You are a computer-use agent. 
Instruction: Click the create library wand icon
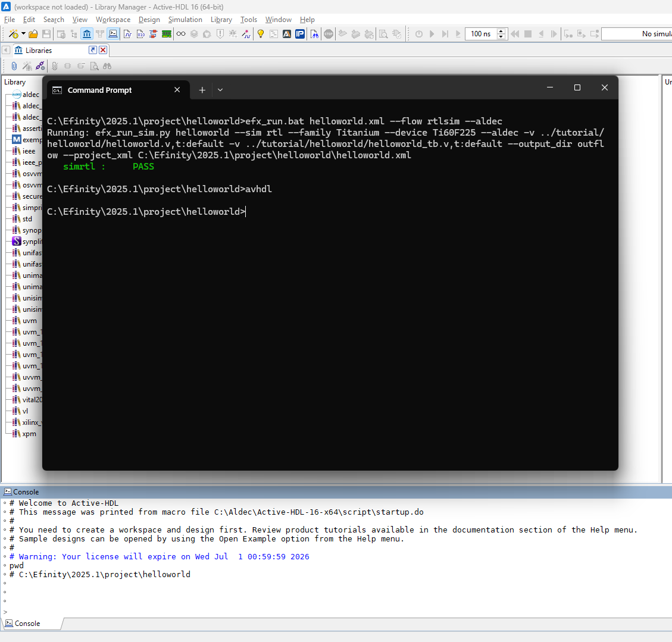click(27, 66)
